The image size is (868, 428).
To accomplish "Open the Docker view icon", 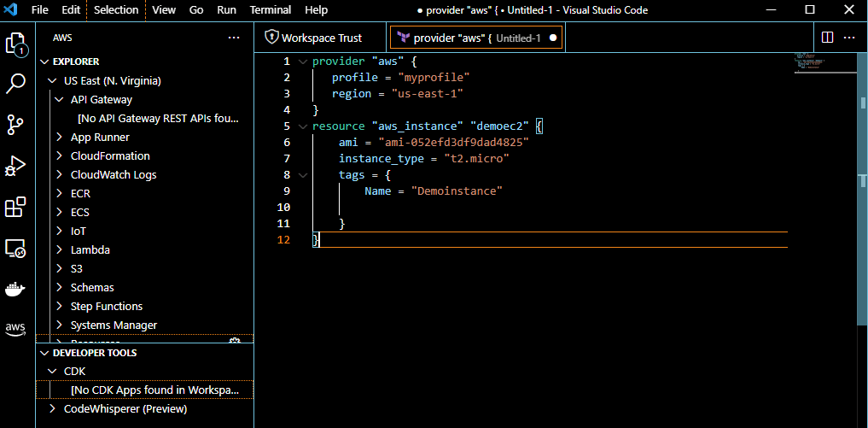I will [x=16, y=290].
